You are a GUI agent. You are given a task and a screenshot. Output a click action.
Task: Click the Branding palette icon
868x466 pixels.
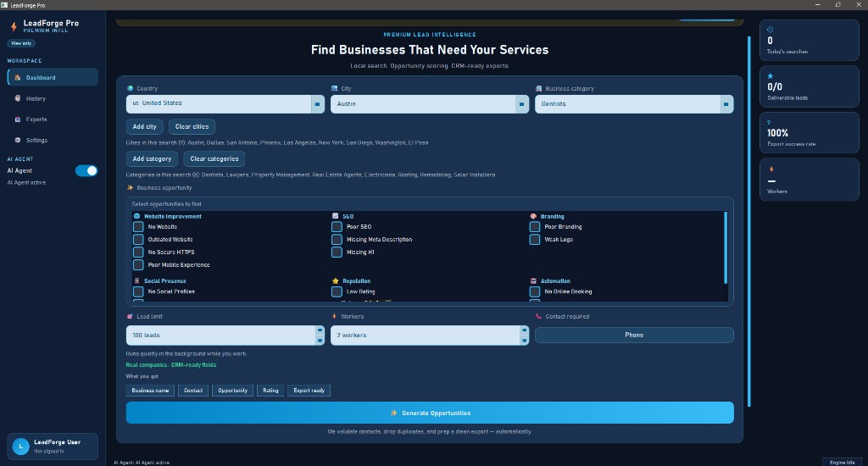534,216
